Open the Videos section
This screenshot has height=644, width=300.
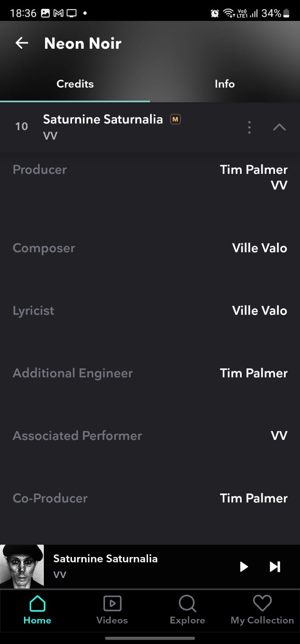click(x=112, y=610)
